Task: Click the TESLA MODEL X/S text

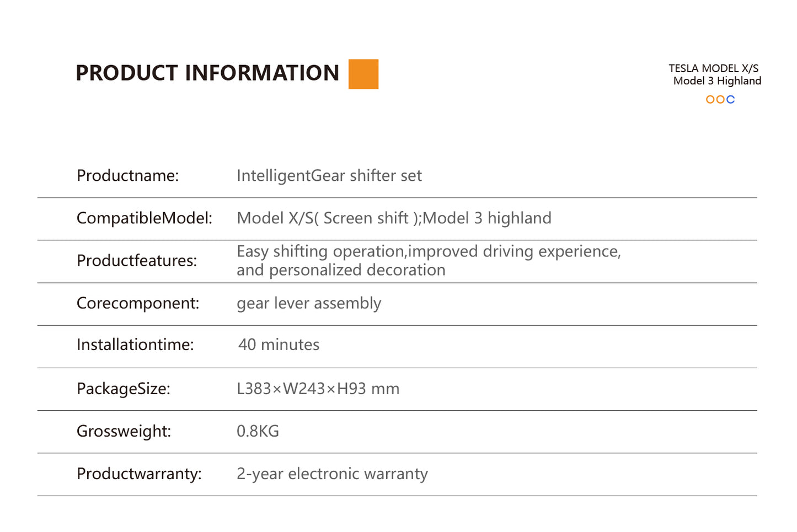Action: pos(713,68)
